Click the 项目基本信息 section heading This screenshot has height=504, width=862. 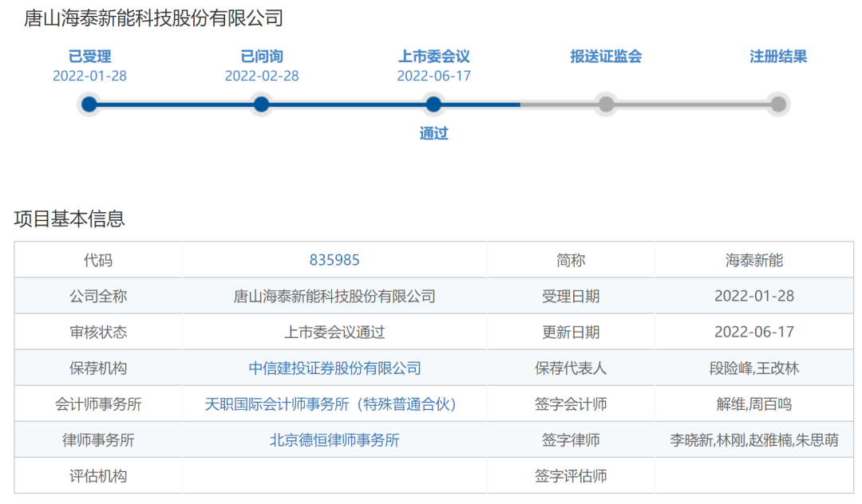click(x=69, y=219)
